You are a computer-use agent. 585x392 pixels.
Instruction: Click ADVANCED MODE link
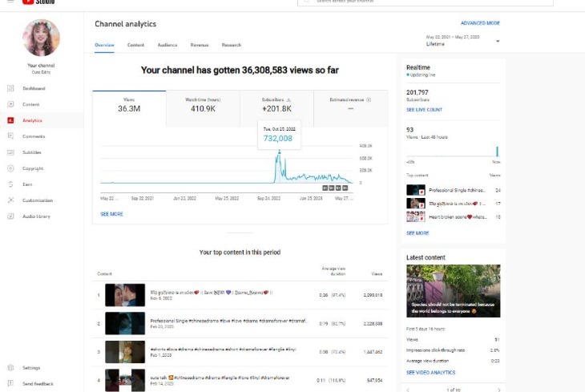click(480, 23)
